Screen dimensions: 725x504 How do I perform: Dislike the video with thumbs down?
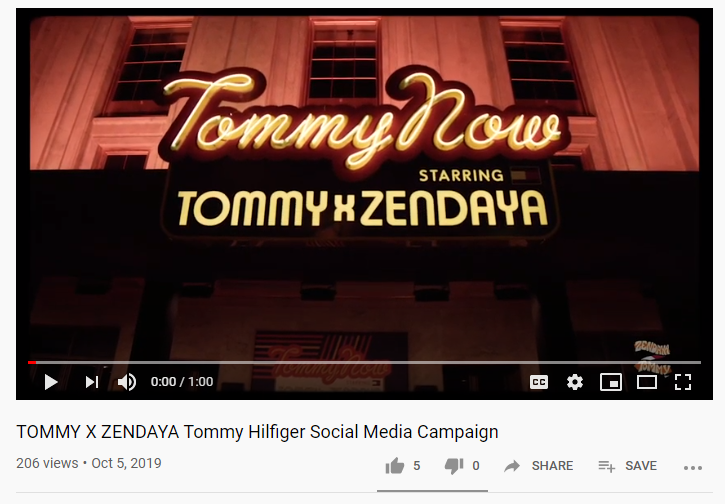pyautogui.click(x=454, y=466)
